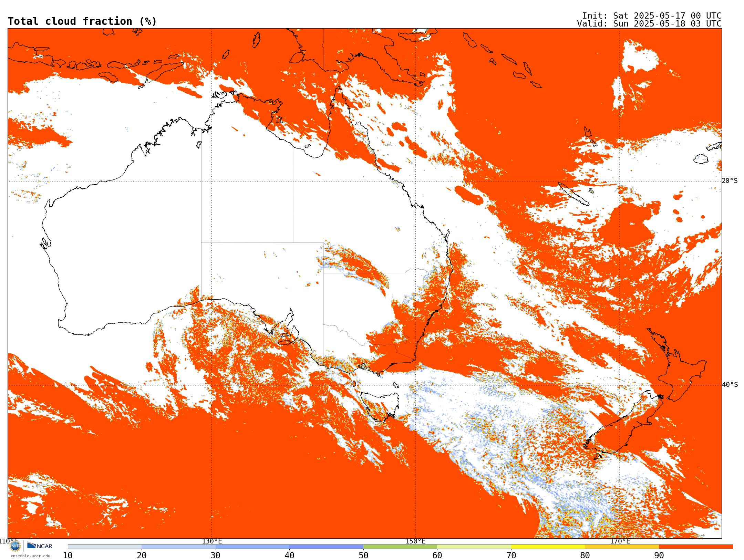Click the 20°S latitude label
This screenshot has width=744, height=560.
pos(730,181)
